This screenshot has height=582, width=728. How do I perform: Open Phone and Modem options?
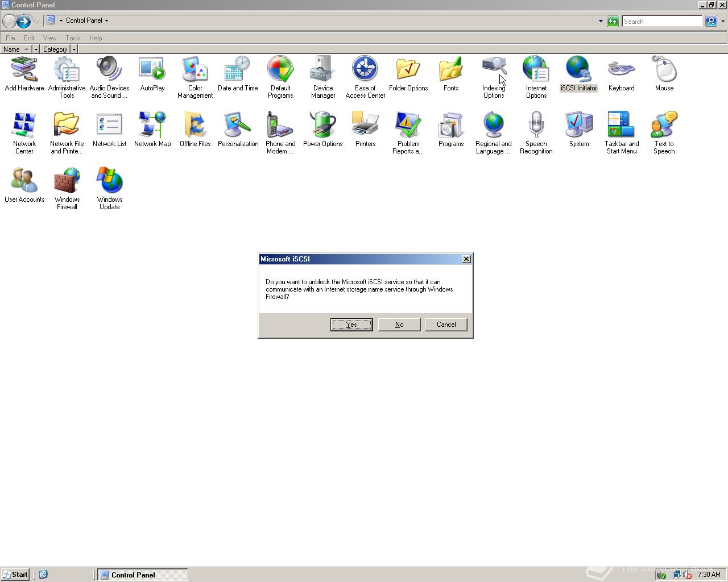click(x=280, y=133)
